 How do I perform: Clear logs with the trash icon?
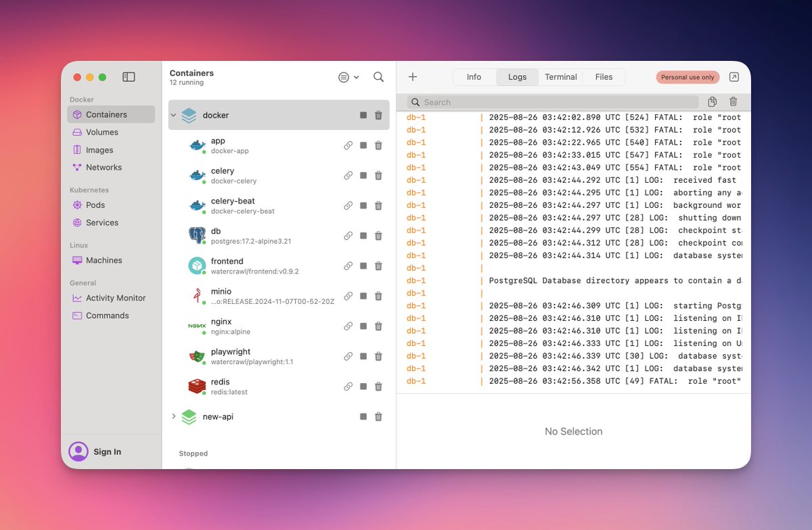click(x=733, y=102)
